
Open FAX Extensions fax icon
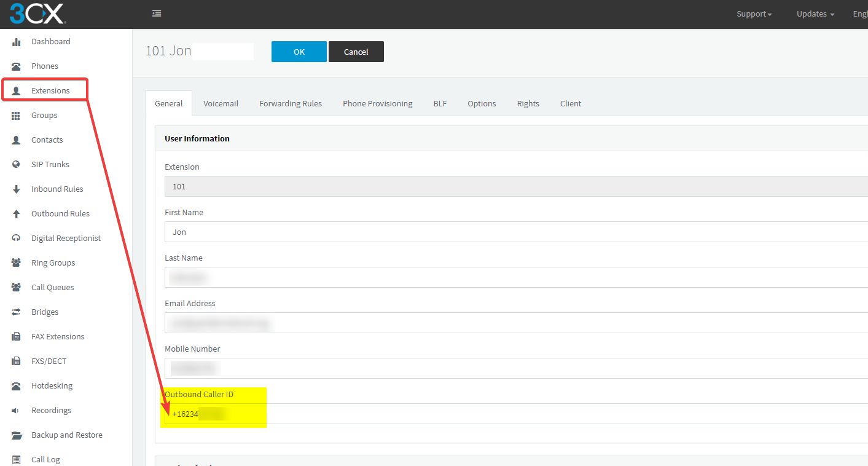[17, 337]
